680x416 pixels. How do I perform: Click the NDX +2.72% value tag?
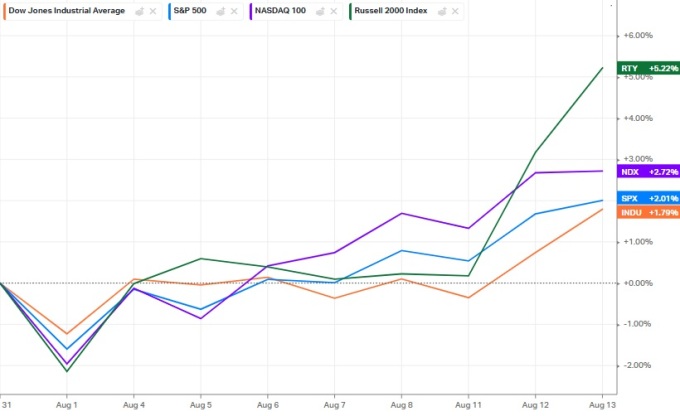(x=648, y=172)
